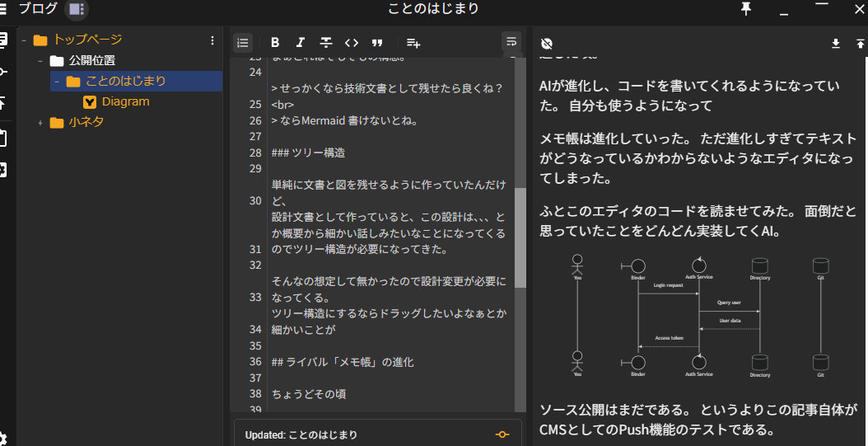Click the add line playlist-plus icon
The width and height of the screenshot is (868, 446).
pos(413,43)
